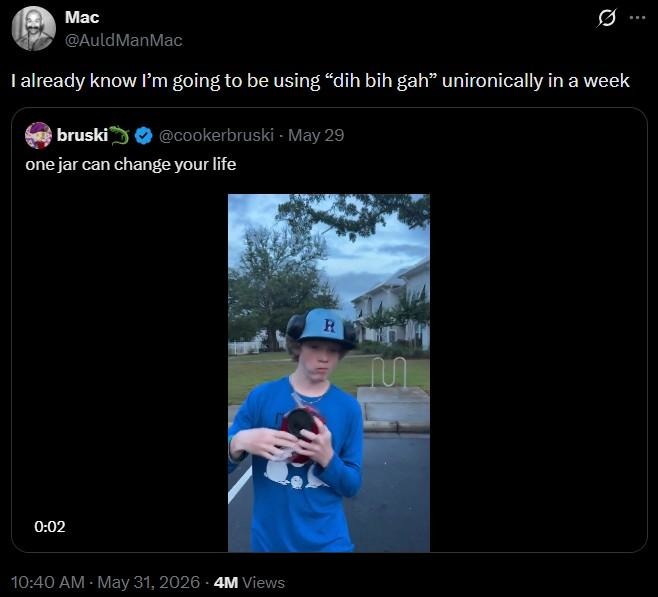658x597 pixels.
Task: Click the 10:40 AM timestamp
Action: (48, 582)
